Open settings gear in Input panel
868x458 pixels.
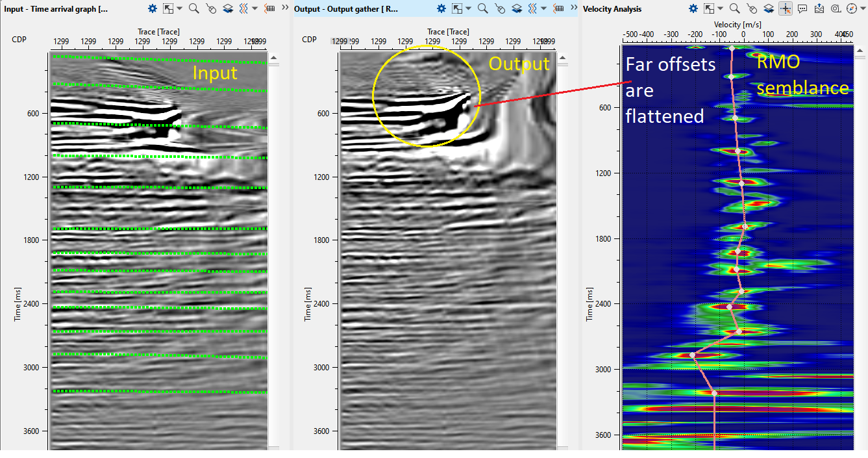click(x=153, y=8)
